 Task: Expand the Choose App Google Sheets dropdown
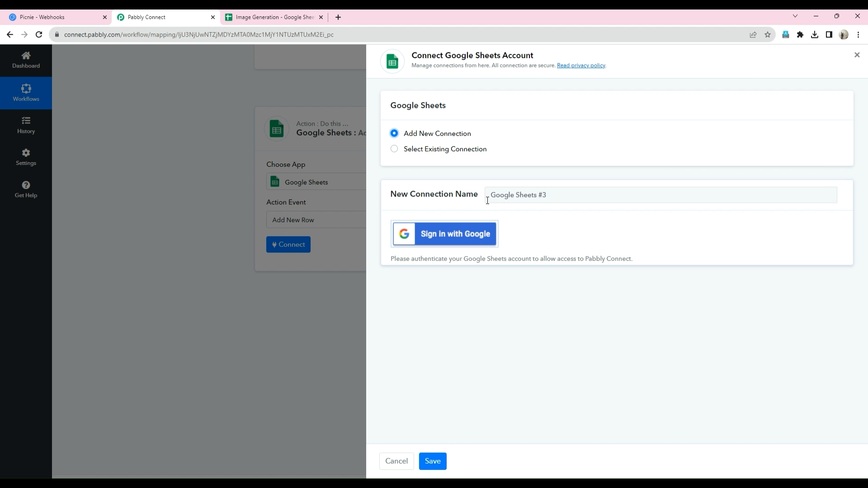316,182
